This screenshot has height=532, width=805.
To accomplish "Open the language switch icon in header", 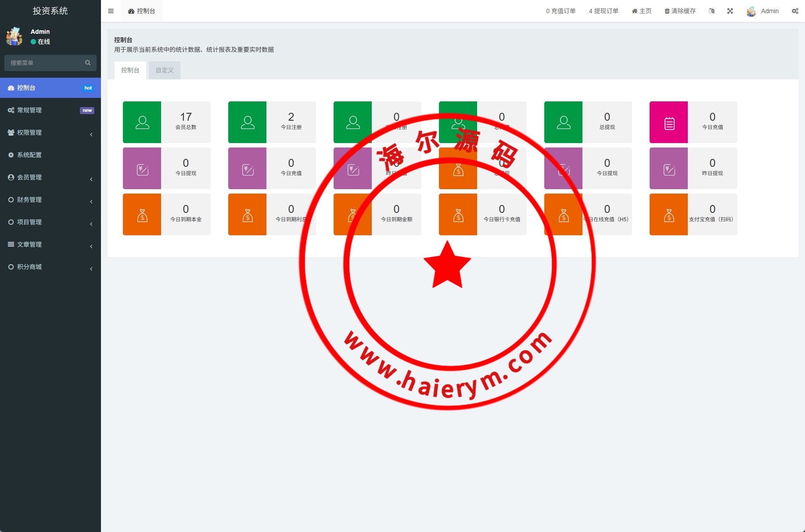I will [712, 11].
